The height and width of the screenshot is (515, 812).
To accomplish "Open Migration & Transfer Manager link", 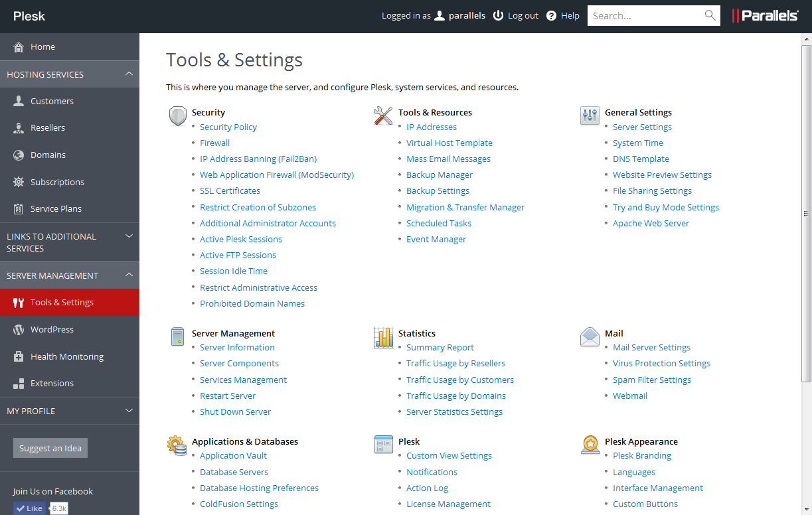I will click(x=465, y=207).
